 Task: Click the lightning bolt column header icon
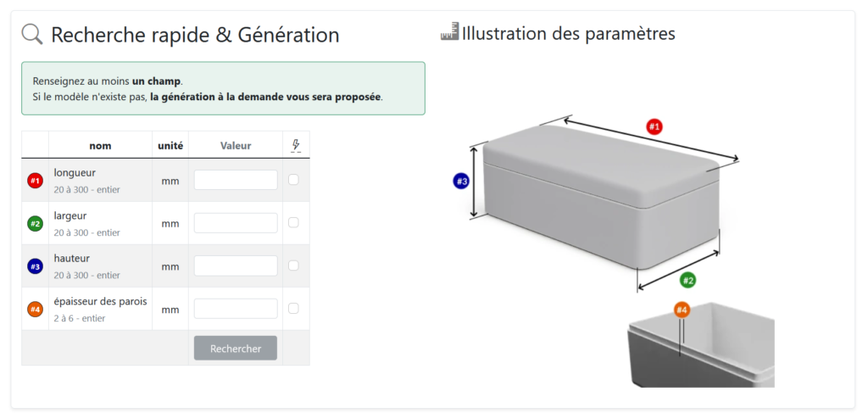point(296,145)
